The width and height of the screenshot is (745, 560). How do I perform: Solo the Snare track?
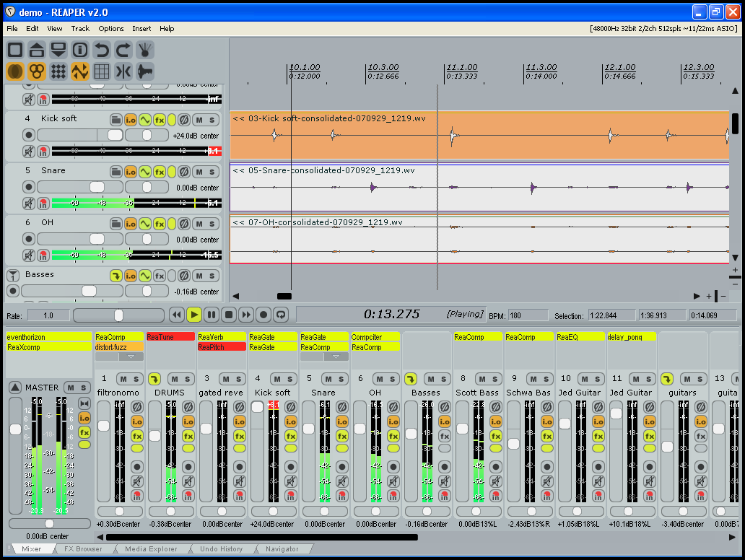point(212,172)
